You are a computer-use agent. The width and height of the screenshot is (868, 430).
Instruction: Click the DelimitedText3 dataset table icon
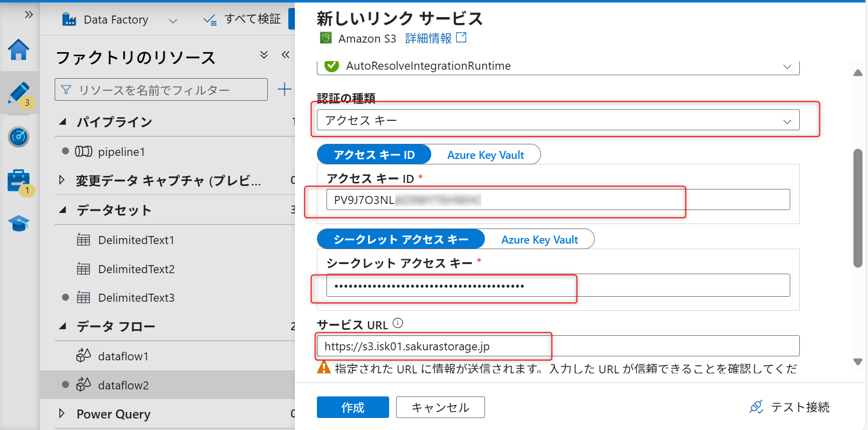(84, 297)
